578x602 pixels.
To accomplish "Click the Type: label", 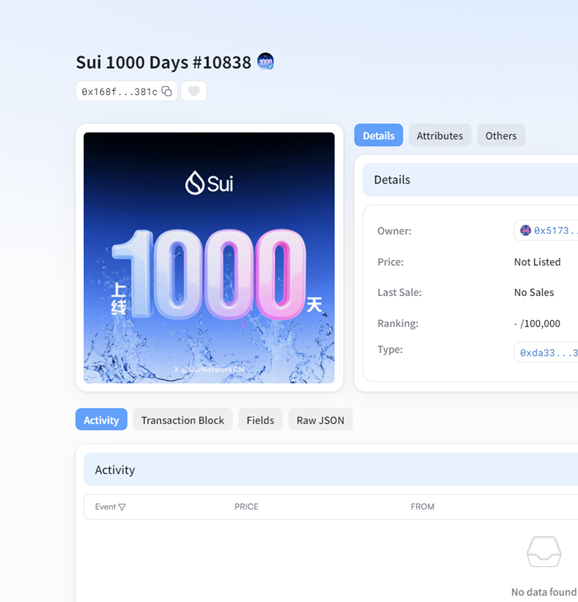I will 390,349.
